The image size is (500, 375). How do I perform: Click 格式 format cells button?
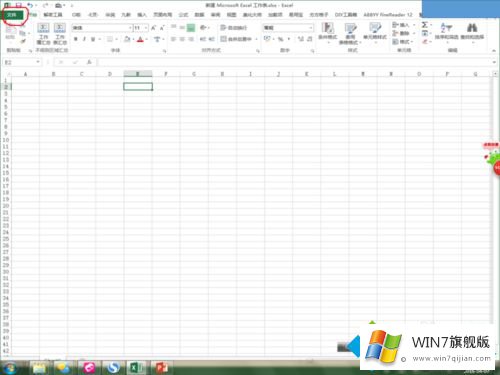tap(401, 42)
